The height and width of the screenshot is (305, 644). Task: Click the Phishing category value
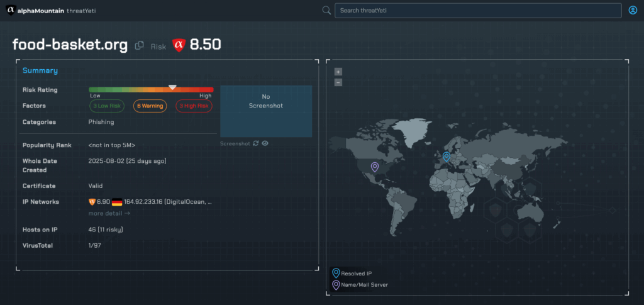click(101, 122)
